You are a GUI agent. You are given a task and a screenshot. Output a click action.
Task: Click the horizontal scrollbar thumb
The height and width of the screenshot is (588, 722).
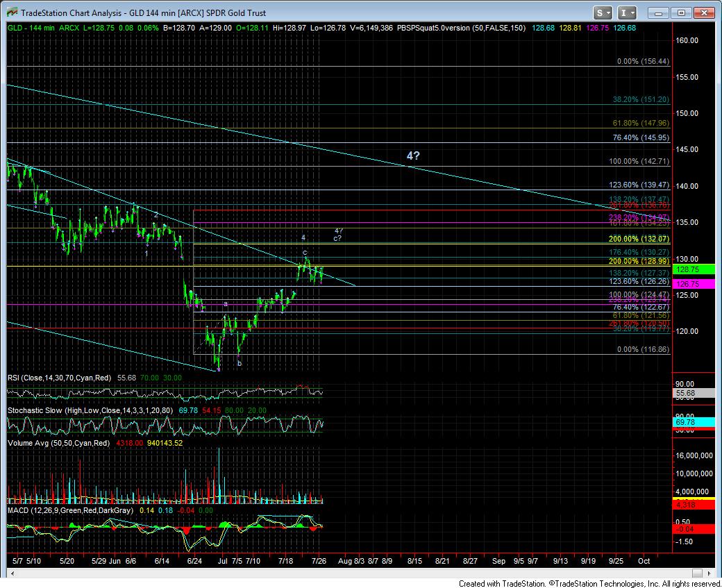point(698,573)
